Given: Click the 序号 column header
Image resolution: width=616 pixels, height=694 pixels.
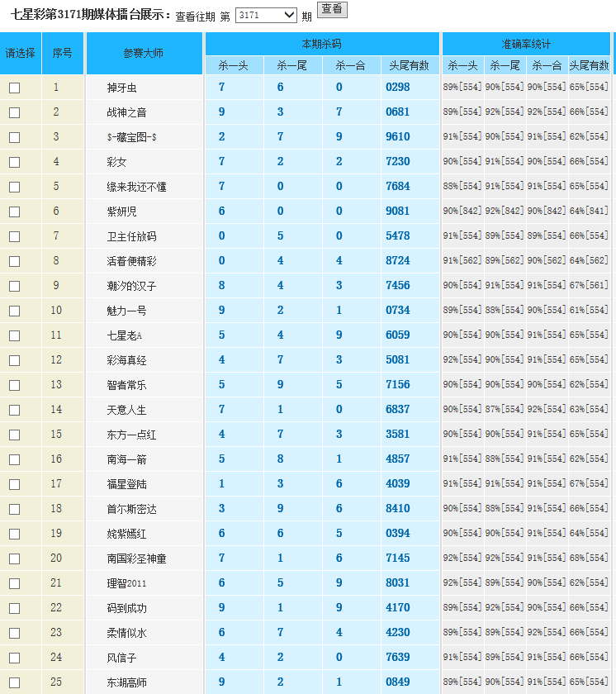Looking at the screenshot, I should click(x=63, y=53).
